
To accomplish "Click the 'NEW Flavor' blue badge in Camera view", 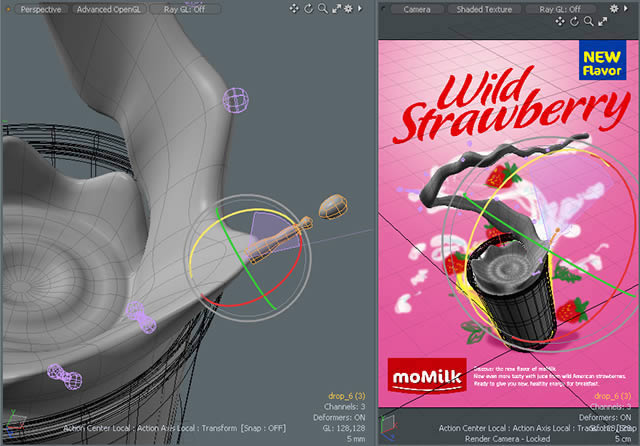I will 602,60.
